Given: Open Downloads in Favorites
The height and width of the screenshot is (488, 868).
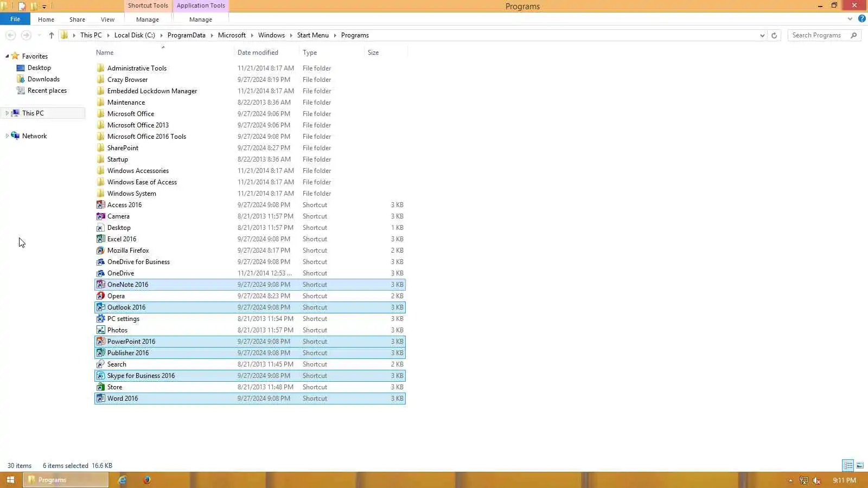Looking at the screenshot, I should click(43, 79).
